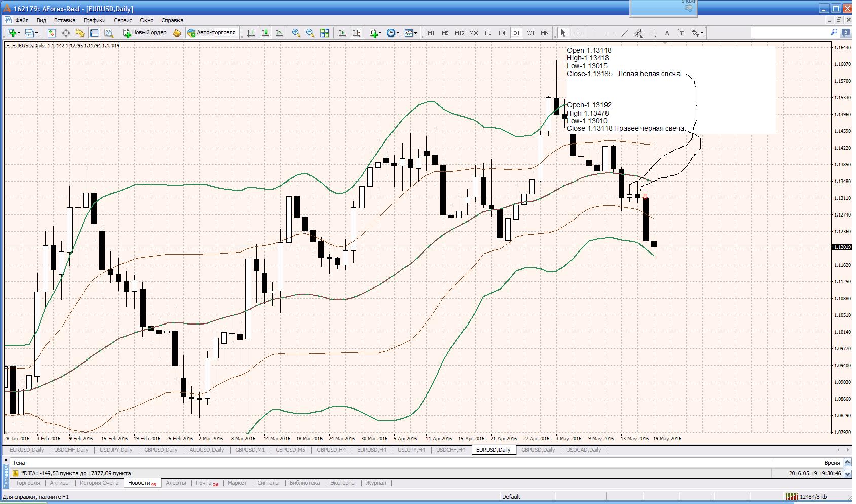This screenshot has height=504, width=856.
Task: Expand the new chart dropdown arrow
Action: point(19,33)
